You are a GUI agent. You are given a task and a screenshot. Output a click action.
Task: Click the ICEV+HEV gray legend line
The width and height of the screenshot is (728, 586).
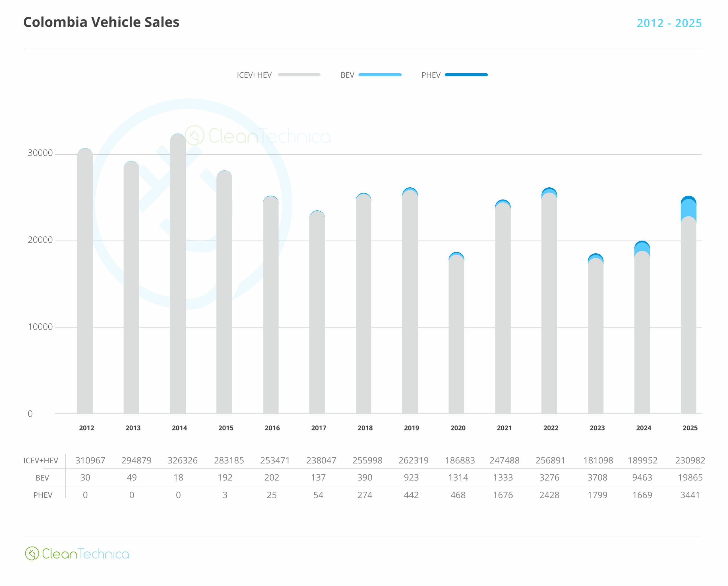(299, 75)
